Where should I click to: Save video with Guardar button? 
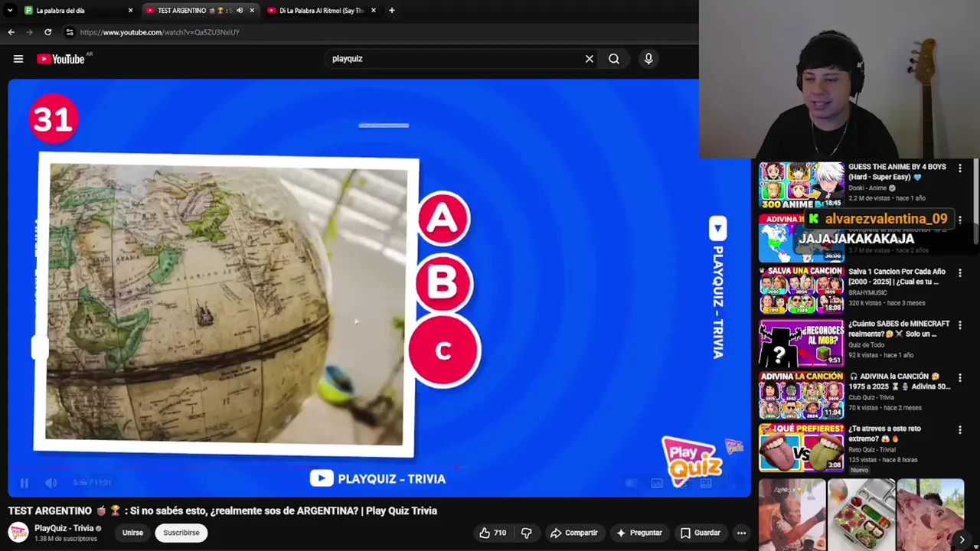click(700, 533)
